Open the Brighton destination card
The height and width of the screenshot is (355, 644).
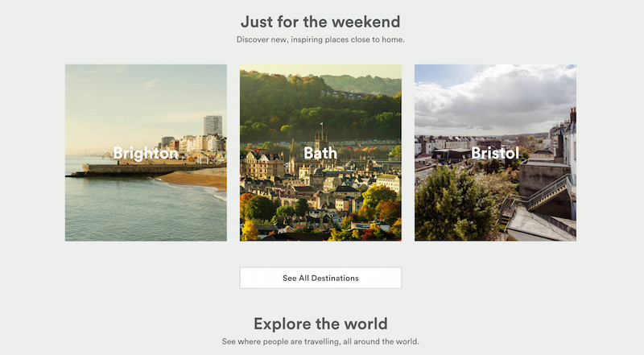click(x=146, y=152)
